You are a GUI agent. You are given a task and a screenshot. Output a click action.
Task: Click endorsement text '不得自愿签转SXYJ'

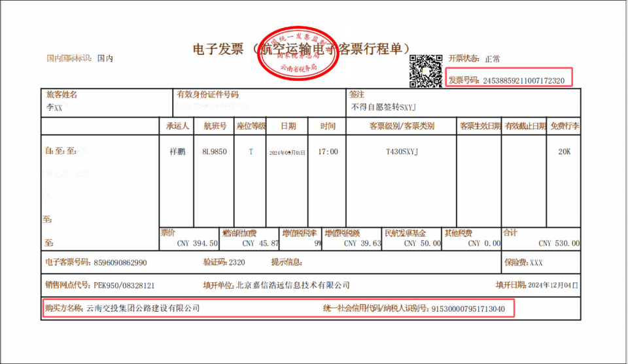pyautogui.click(x=383, y=107)
